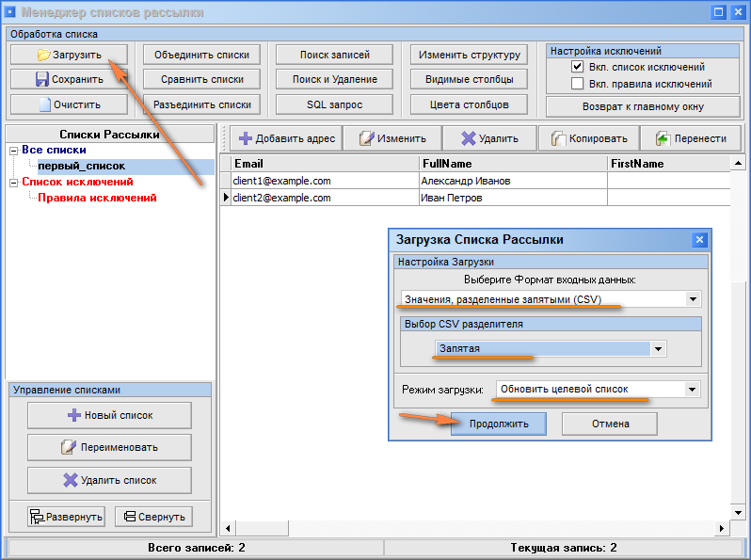Select первый_список in the tree

pyautogui.click(x=82, y=167)
